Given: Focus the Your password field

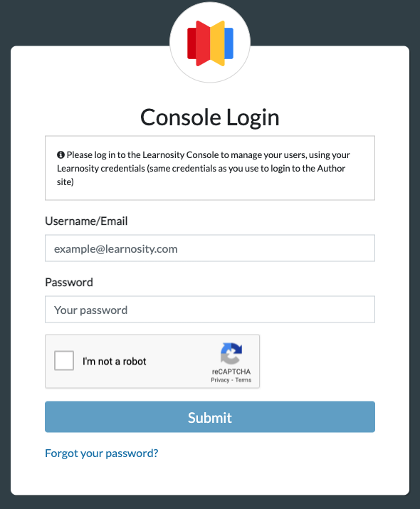Looking at the screenshot, I should point(210,310).
